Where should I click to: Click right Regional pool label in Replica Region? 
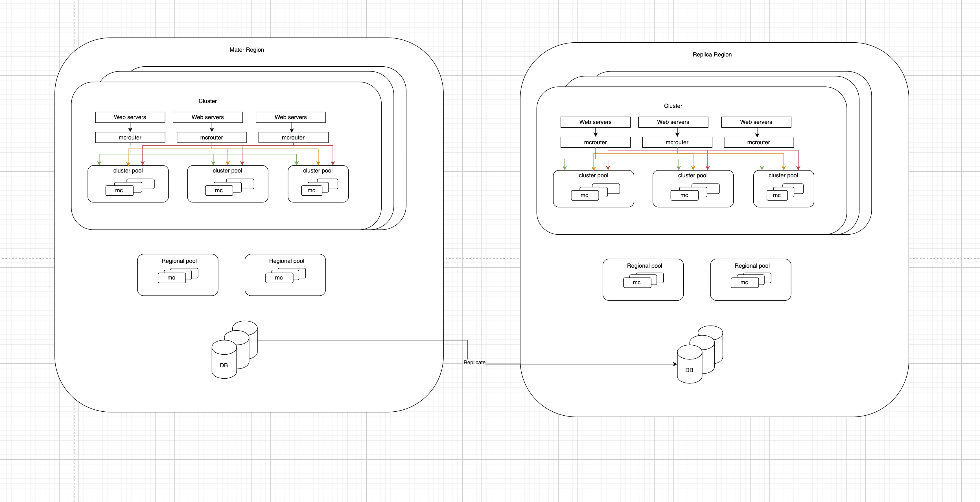pyautogui.click(x=752, y=266)
